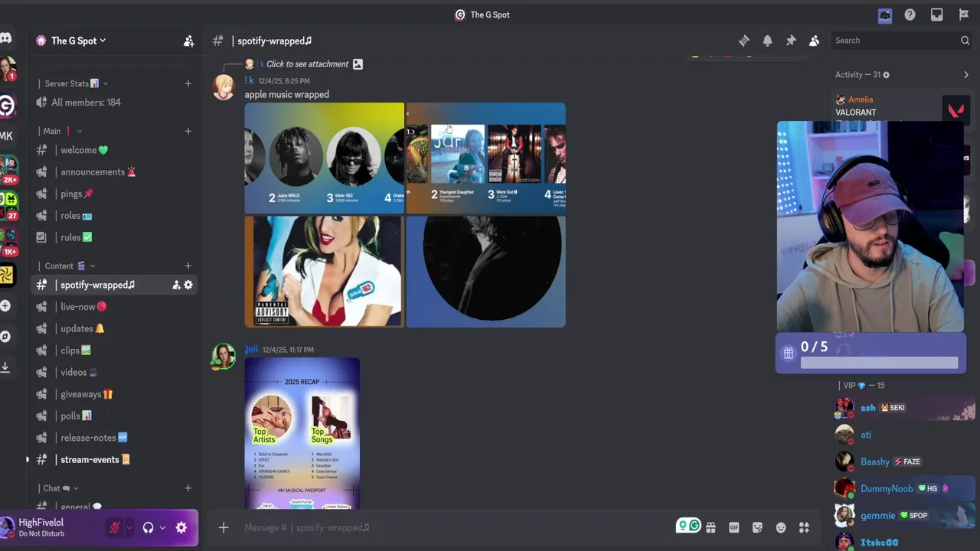The width and height of the screenshot is (980, 551).
Task: Open the rules channel
Action: (115, 237)
